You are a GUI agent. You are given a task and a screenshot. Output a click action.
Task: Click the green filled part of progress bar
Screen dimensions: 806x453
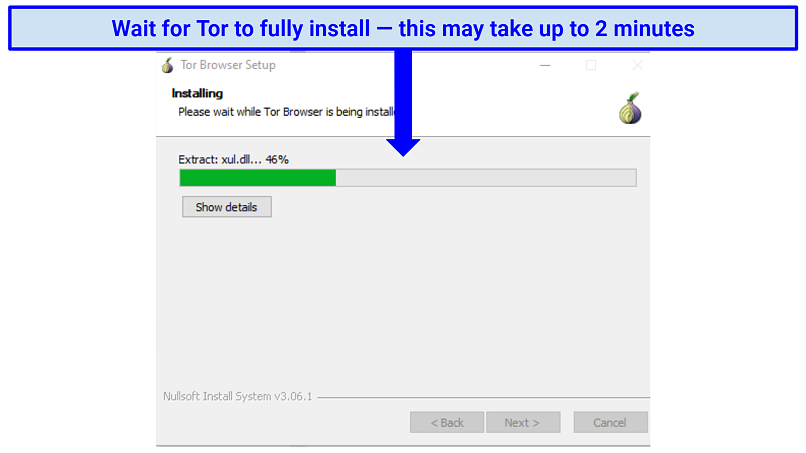258,178
